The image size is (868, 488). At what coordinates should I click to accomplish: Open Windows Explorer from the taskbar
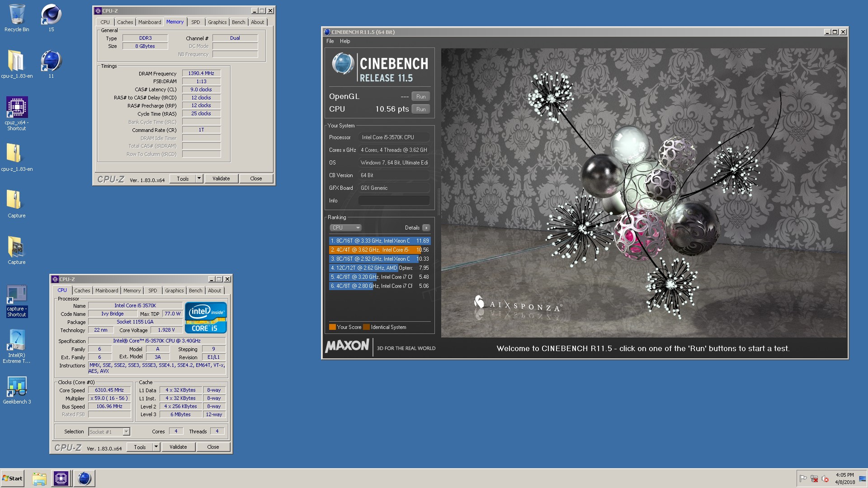[39, 479]
